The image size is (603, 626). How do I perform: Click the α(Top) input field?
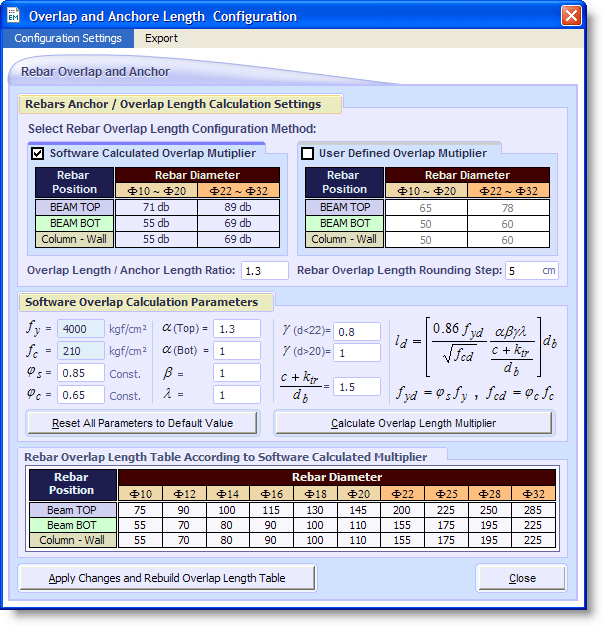tap(236, 328)
